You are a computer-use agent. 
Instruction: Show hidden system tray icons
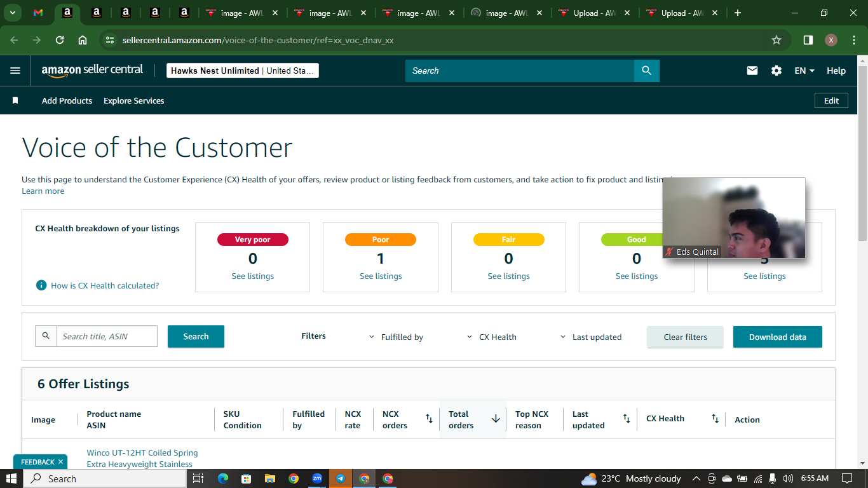[x=696, y=478]
